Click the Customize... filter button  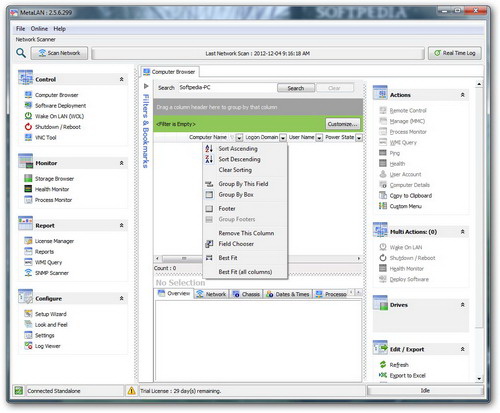(x=342, y=124)
